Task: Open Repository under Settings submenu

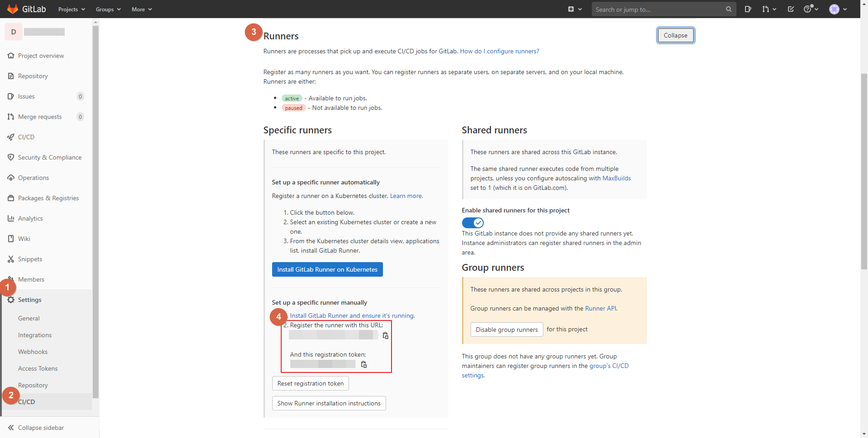Action: (x=33, y=385)
